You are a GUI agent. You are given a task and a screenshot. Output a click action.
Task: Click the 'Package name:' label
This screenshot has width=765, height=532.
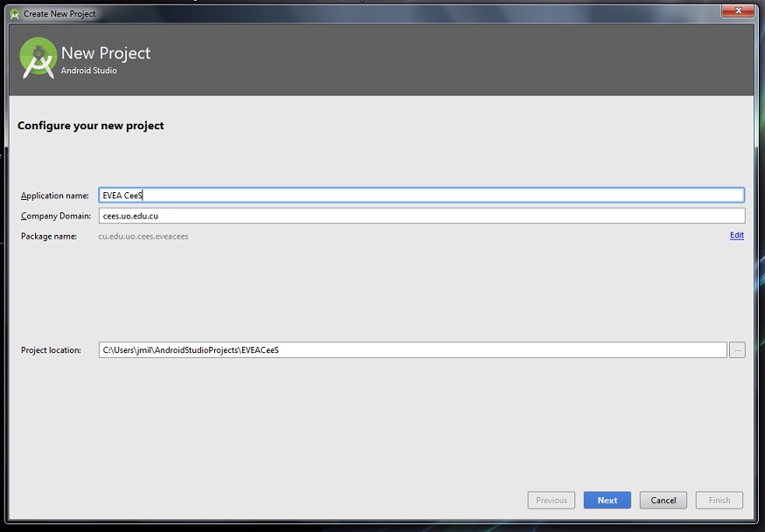point(49,236)
